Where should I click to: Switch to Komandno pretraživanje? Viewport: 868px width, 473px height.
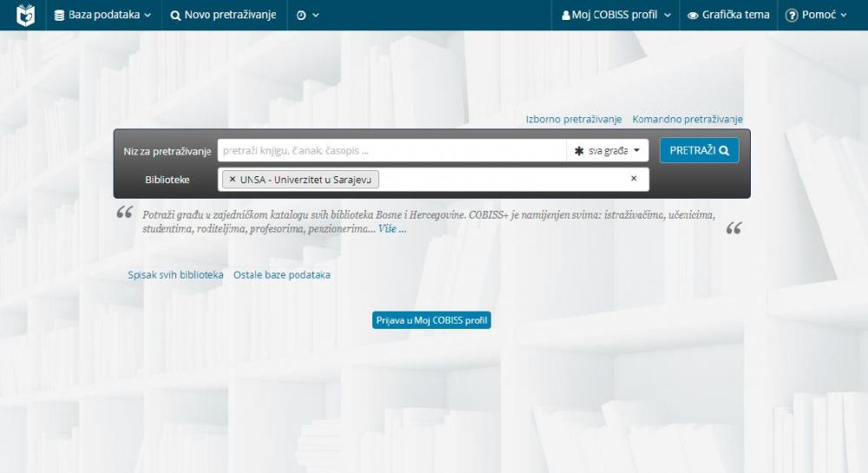point(687,119)
